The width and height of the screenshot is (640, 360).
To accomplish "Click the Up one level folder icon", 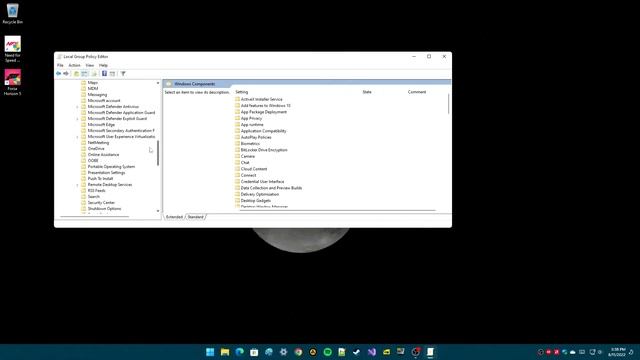I will (76, 74).
